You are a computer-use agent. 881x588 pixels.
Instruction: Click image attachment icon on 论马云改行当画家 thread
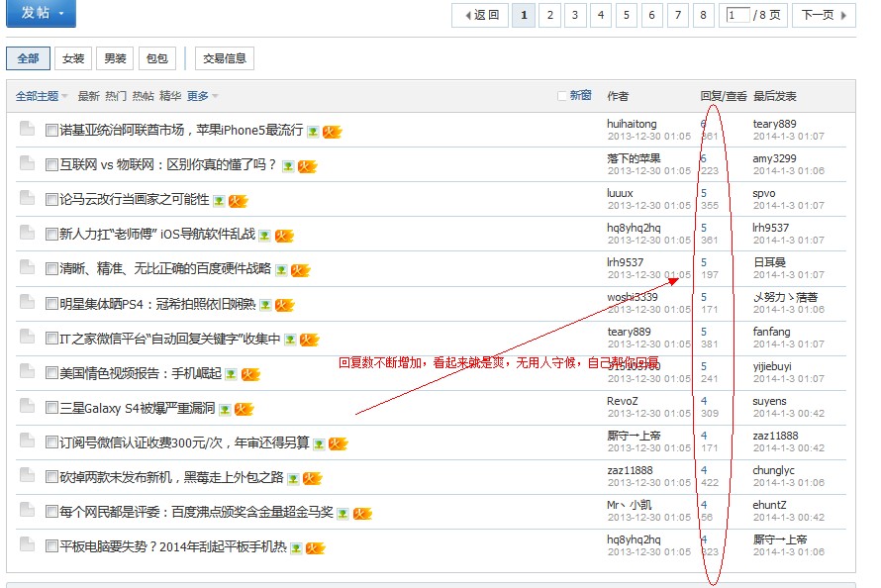pos(219,201)
